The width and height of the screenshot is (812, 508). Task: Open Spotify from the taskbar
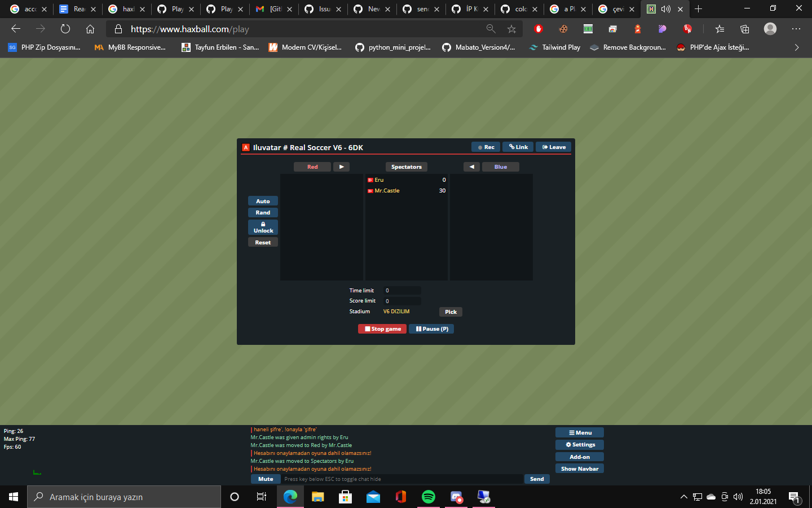click(x=429, y=497)
